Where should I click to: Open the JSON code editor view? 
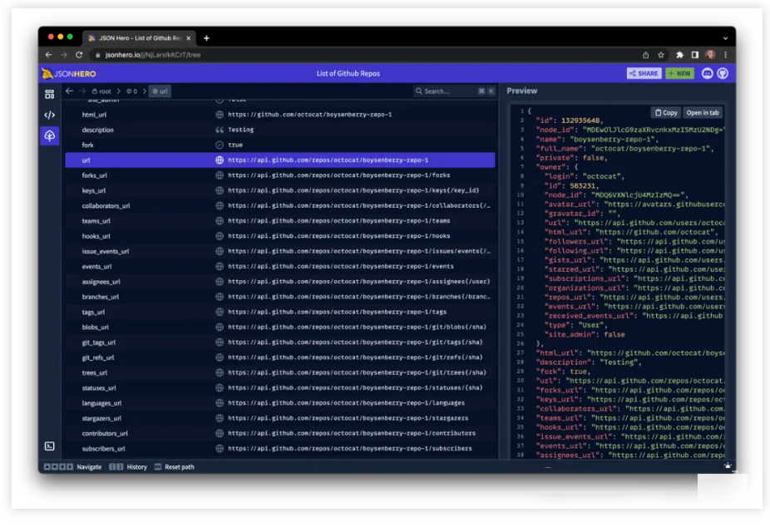coord(50,115)
